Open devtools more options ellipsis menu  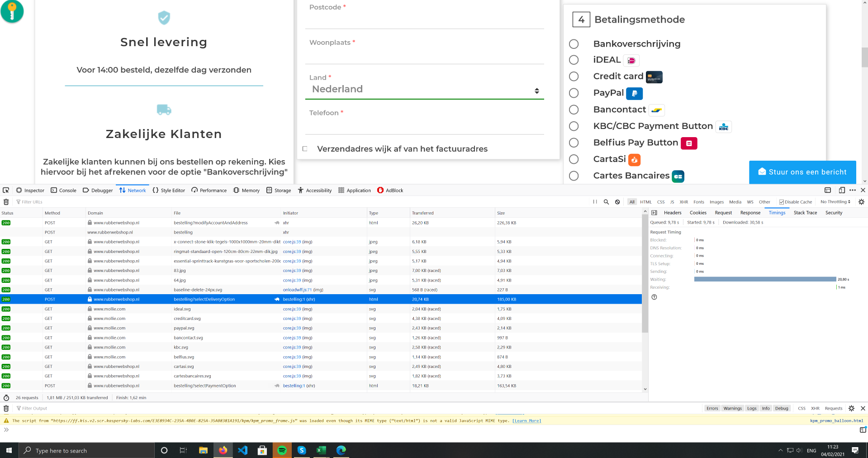853,190
